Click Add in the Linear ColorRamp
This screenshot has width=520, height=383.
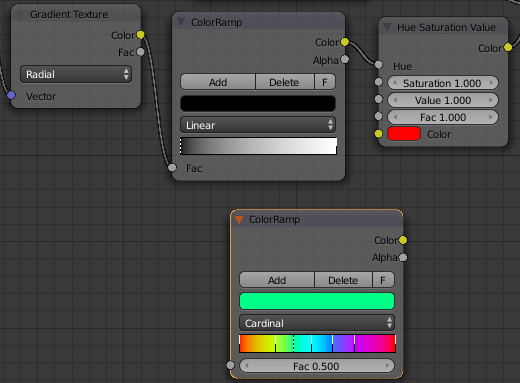tap(218, 82)
